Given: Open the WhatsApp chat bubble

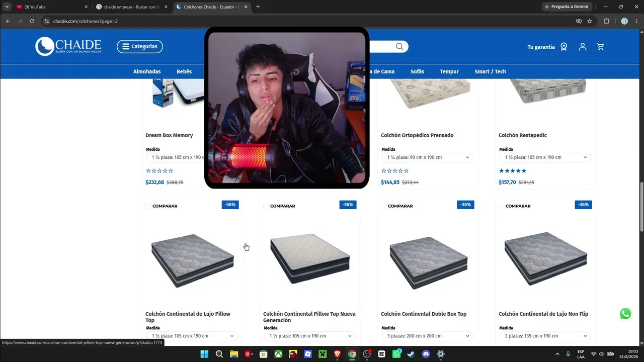Looking at the screenshot, I should pyautogui.click(x=625, y=314).
